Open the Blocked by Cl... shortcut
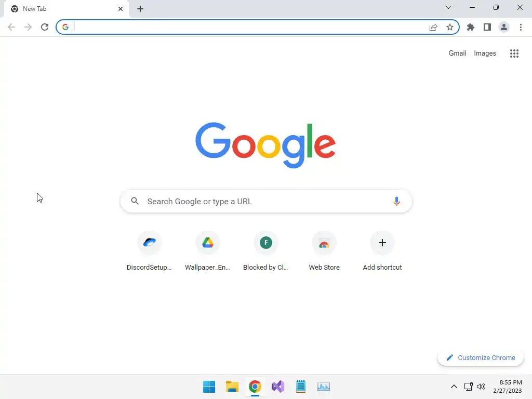Viewport: 532px width, 399px height. coord(265,251)
